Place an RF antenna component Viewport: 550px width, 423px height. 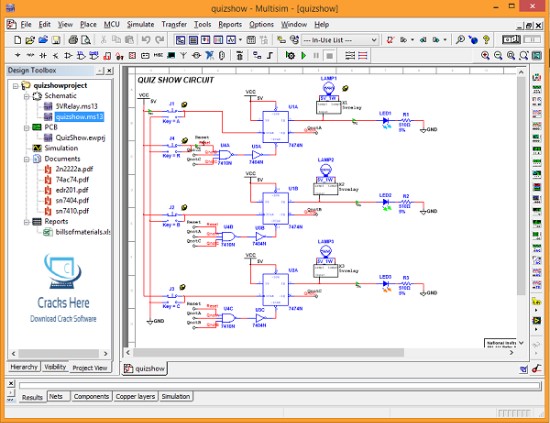tap(183, 55)
